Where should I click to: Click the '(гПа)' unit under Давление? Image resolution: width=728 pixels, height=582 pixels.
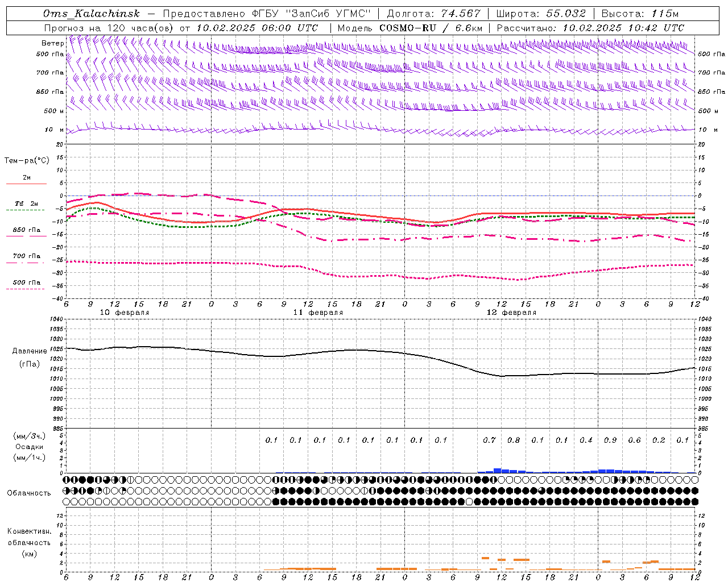point(30,364)
